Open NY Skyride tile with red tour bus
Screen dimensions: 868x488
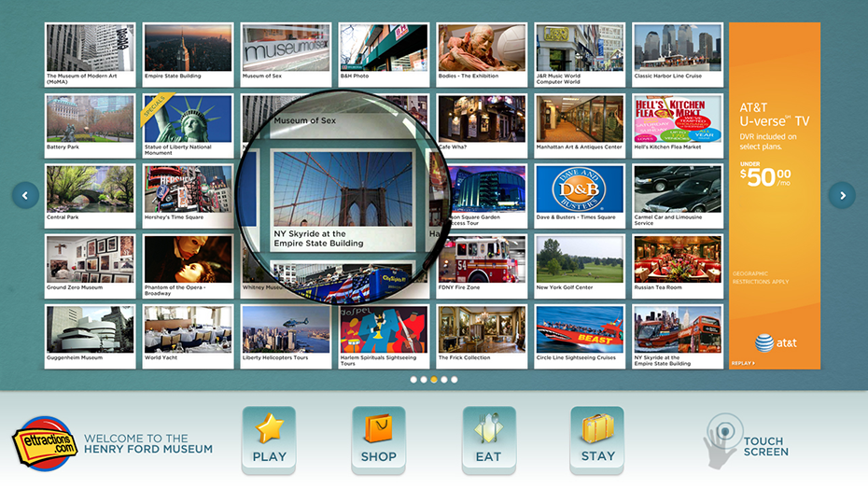pos(678,337)
